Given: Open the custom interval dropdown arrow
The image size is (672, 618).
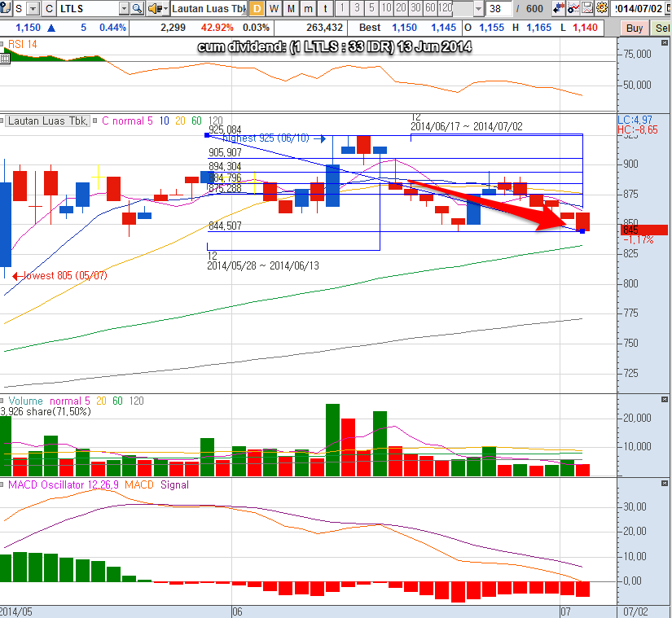Looking at the screenshot, I should tap(479, 9).
